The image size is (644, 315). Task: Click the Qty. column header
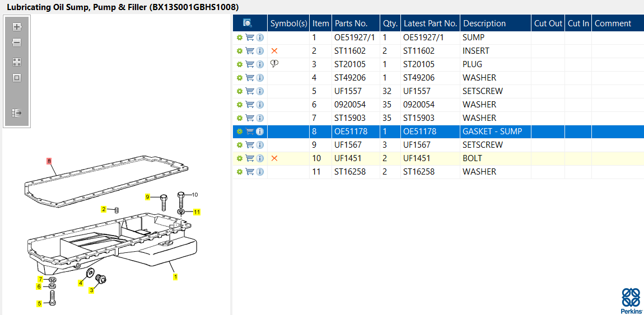(x=390, y=23)
